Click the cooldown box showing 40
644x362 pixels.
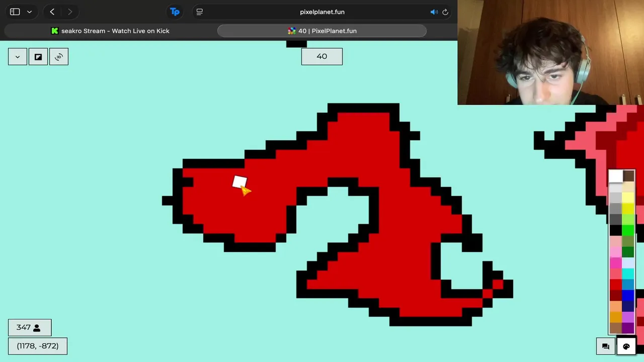pos(322,56)
